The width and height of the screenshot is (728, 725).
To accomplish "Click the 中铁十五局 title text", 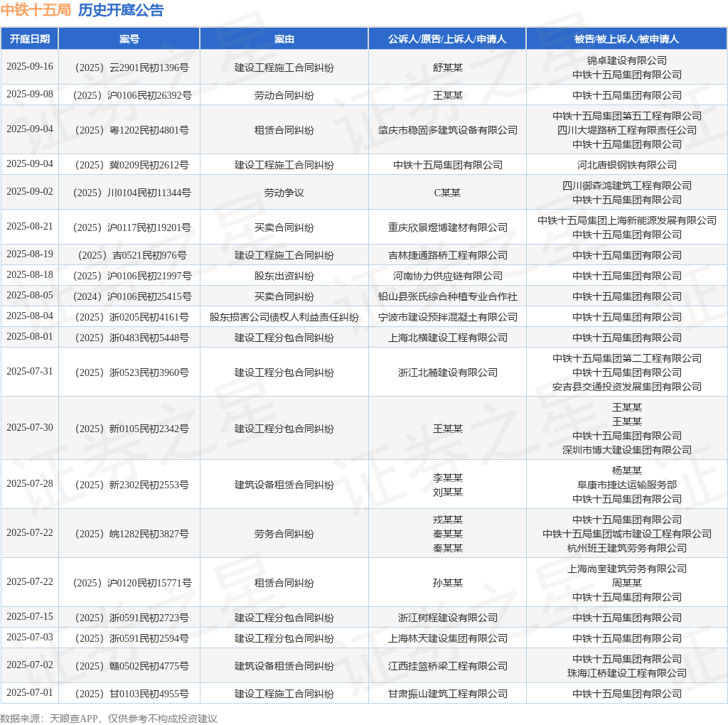I will [x=36, y=10].
